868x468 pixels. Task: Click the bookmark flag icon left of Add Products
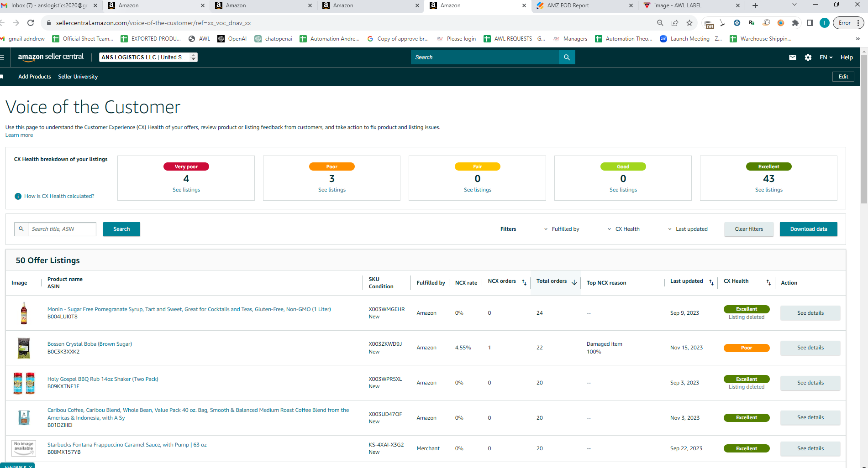tap(2, 77)
